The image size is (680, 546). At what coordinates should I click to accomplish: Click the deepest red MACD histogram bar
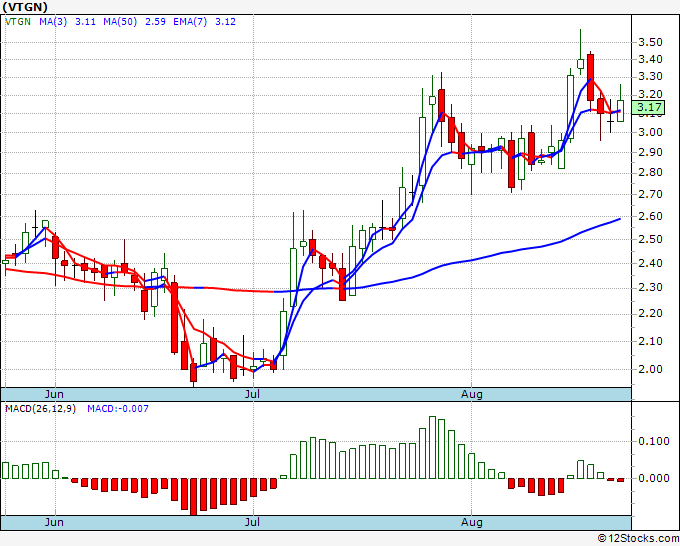coord(193,497)
